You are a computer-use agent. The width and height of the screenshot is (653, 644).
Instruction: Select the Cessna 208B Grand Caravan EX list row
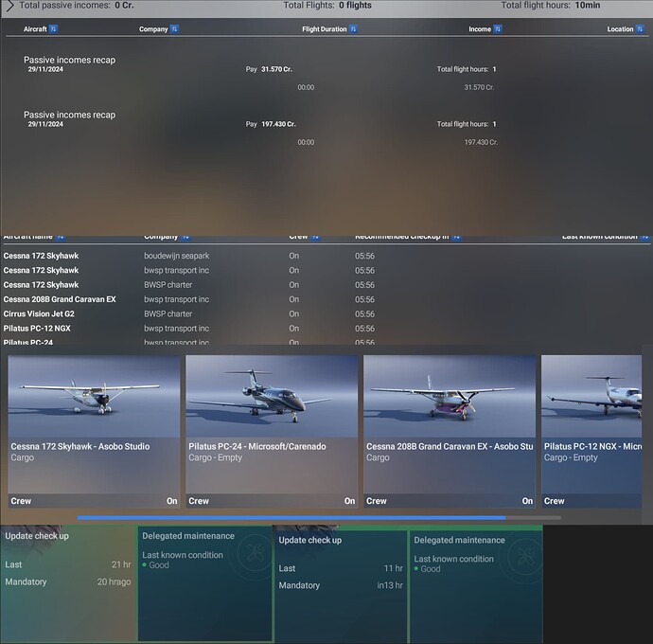pos(326,299)
